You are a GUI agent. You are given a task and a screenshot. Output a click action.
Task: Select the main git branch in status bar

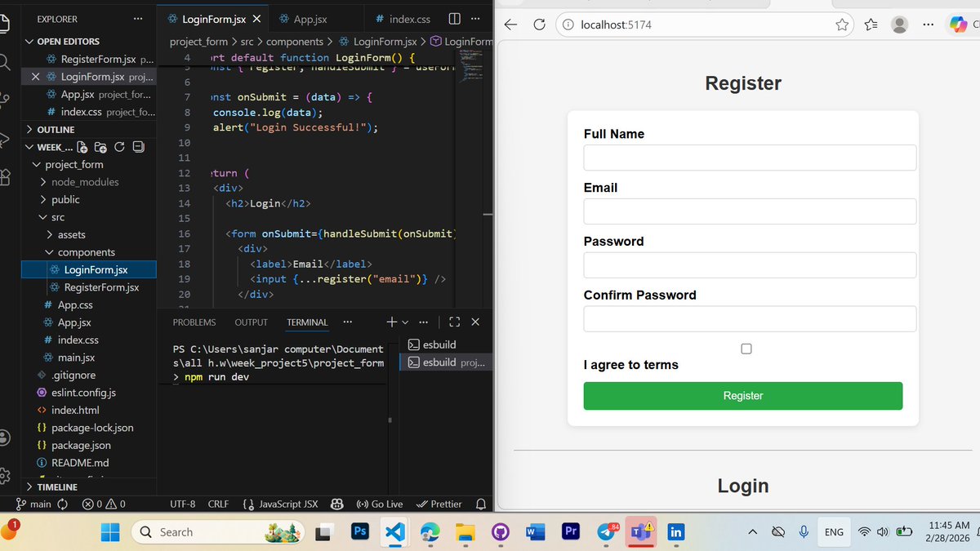point(34,504)
